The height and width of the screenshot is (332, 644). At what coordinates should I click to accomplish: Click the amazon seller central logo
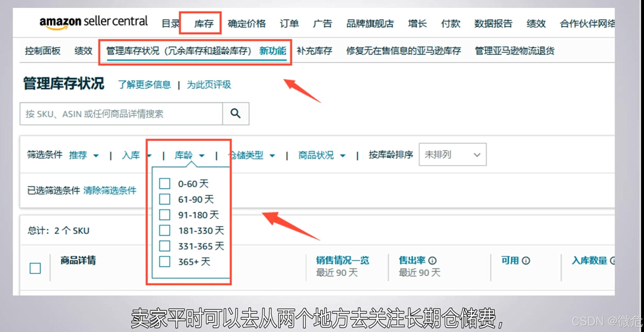pyautogui.click(x=93, y=23)
